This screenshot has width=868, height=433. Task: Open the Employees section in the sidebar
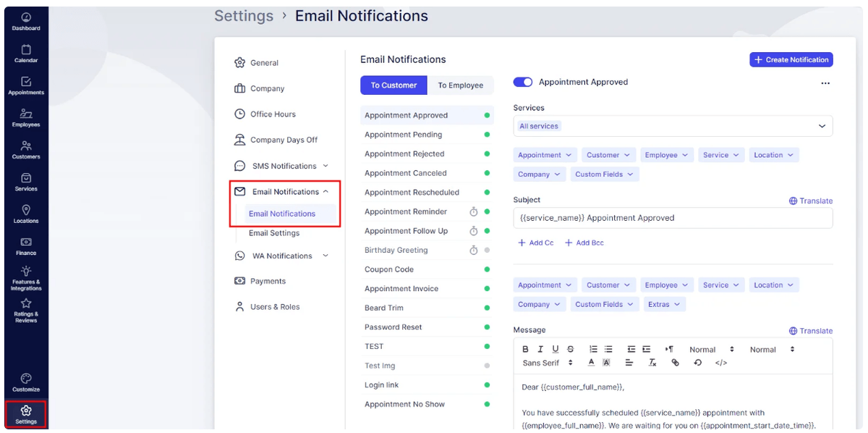26,118
